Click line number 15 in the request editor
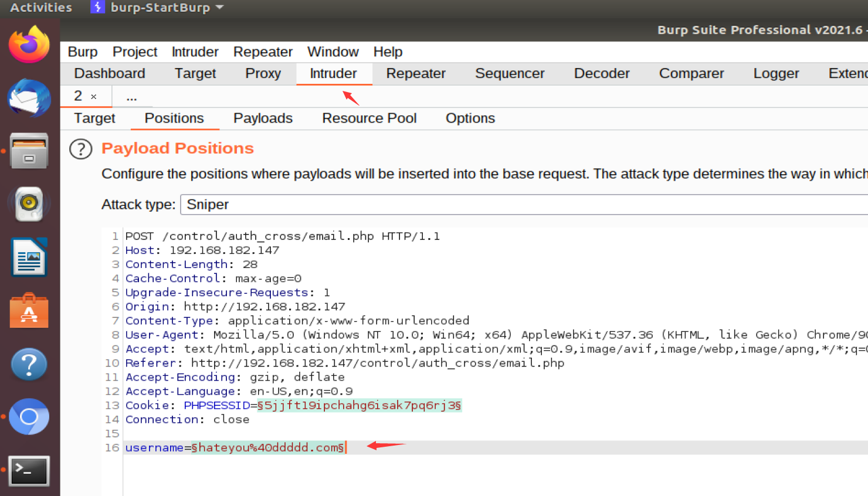 pyautogui.click(x=112, y=433)
